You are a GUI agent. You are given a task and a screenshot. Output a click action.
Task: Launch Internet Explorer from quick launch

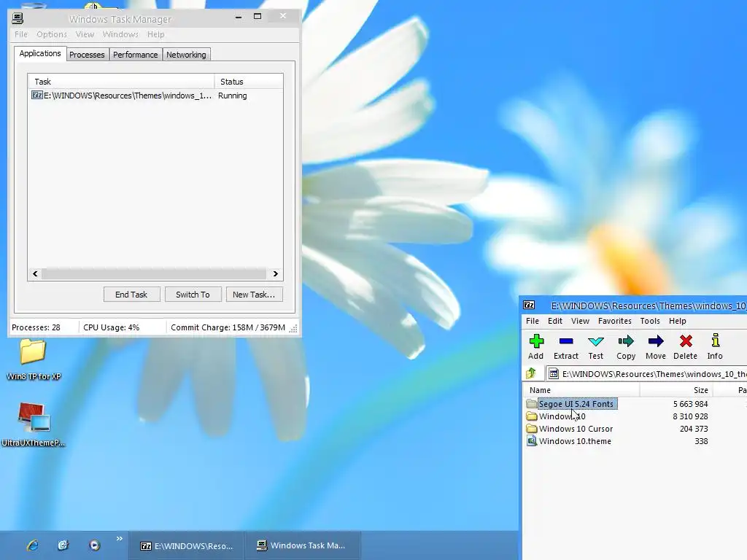pyautogui.click(x=32, y=545)
